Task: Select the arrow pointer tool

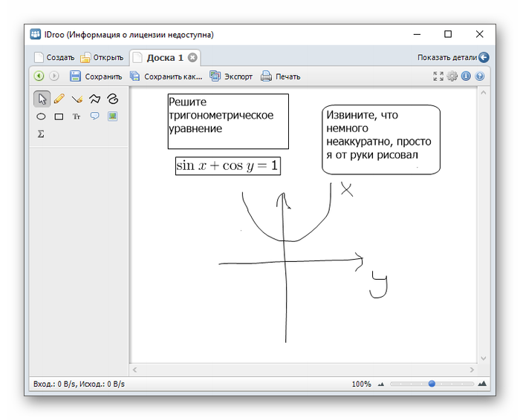Action: click(42, 99)
